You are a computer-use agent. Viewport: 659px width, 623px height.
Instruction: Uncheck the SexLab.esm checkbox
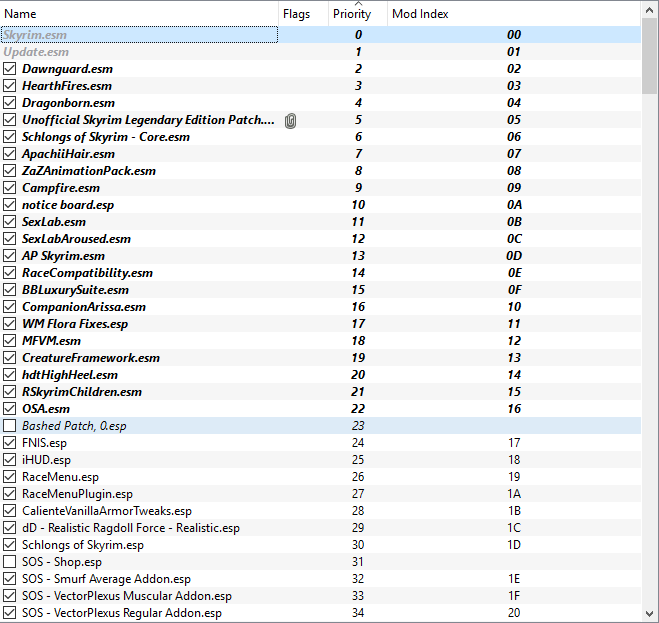(10, 222)
